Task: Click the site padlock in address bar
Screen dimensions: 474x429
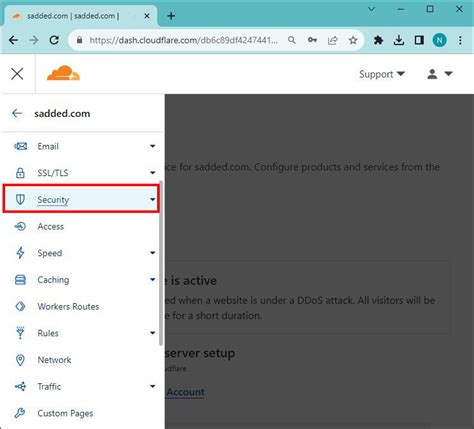Action: [x=79, y=40]
